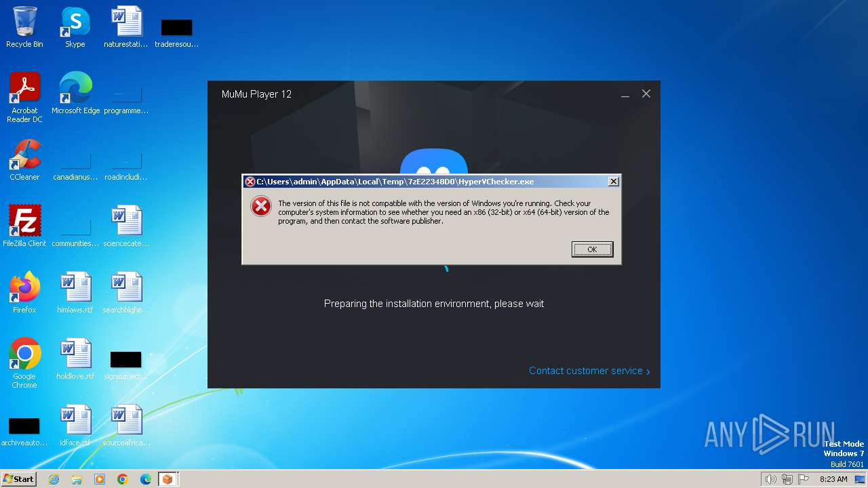
Task: Select the canadianus desktop file
Action: (75, 165)
